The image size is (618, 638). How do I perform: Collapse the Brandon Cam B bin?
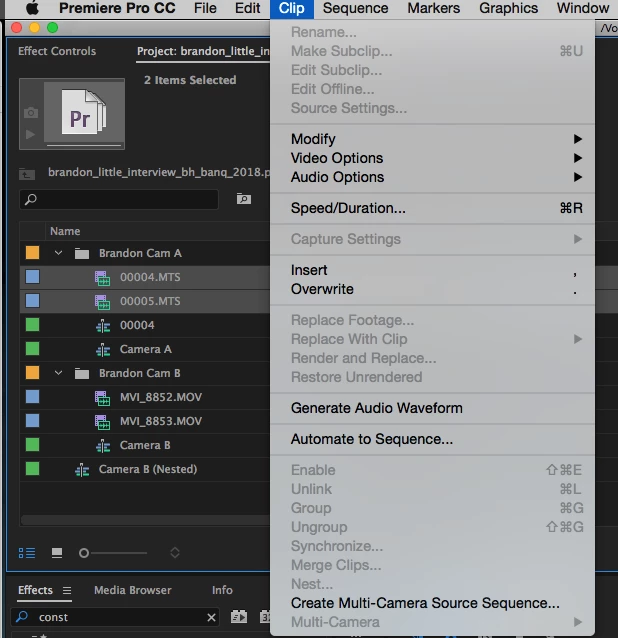click(59, 373)
